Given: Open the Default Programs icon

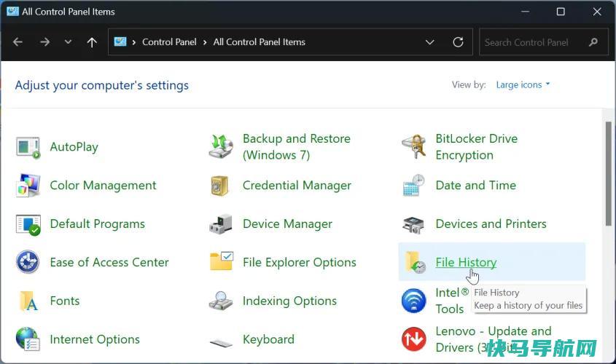Looking at the screenshot, I should (x=28, y=224).
